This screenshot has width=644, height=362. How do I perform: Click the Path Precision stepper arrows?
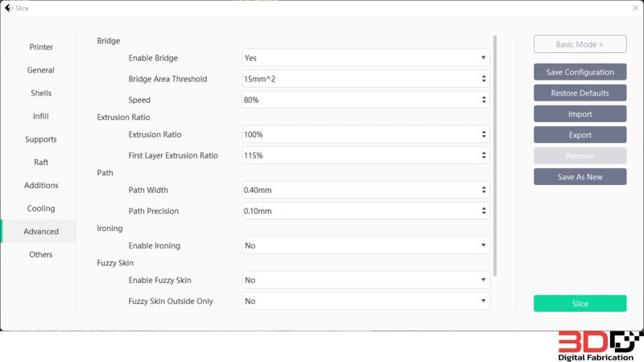coord(484,211)
